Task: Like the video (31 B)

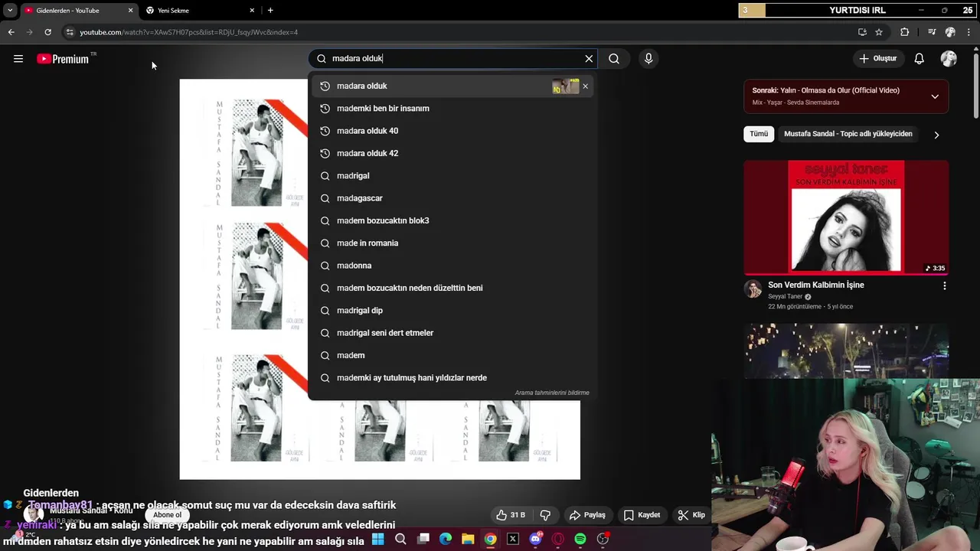Action: [x=511, y=515]
